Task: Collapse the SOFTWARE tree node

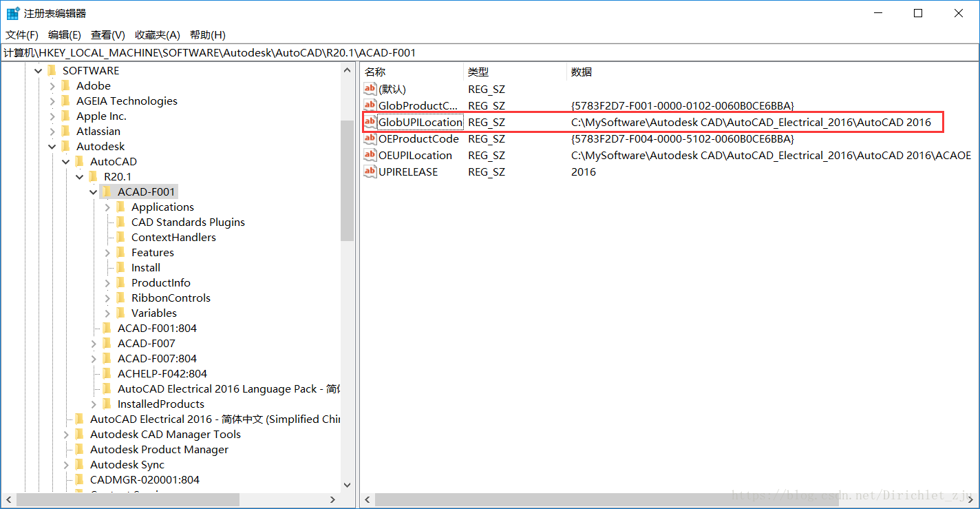Action: click(x=39, y=70)
